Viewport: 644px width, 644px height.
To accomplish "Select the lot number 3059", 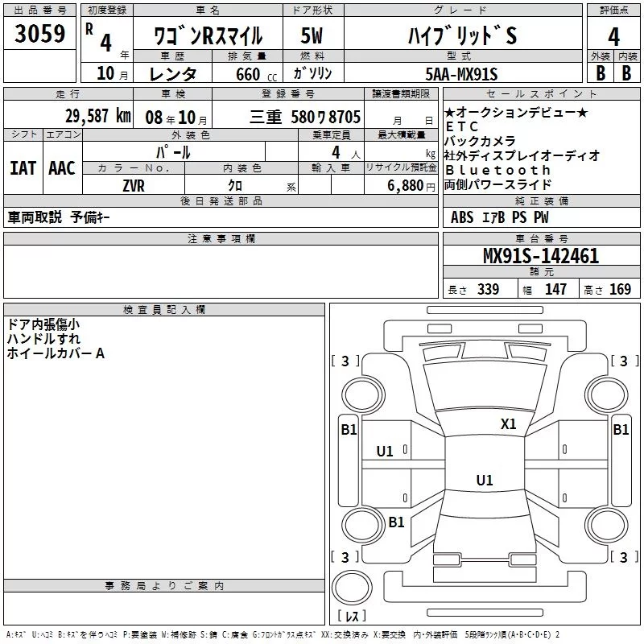I will (x=39, y=33).
